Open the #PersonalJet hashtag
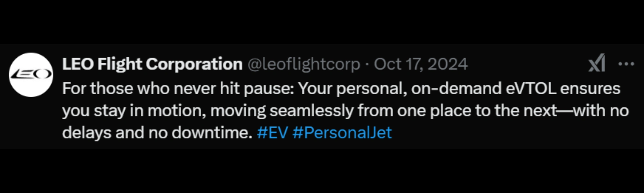 coord(342,133)
